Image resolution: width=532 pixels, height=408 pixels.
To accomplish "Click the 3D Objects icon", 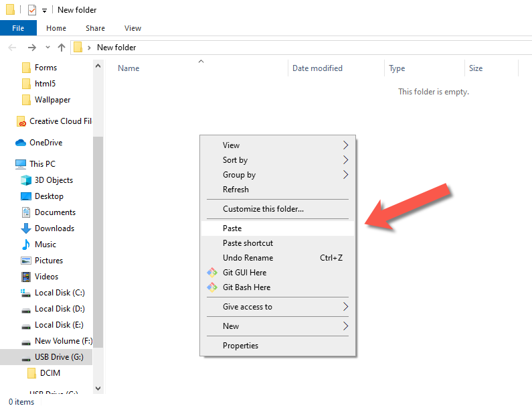I will click(x=26, y=180).
